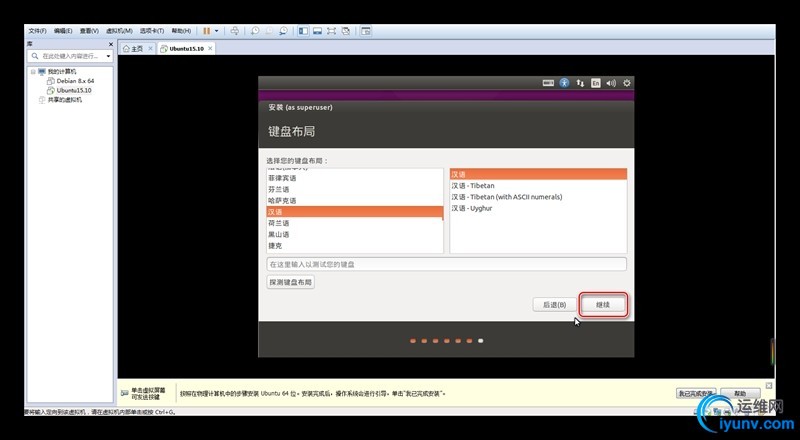Open the snapshot manager icon
The height and width of the screenshot is (440, 800).
pyautogui.click(x=283, y=31)
